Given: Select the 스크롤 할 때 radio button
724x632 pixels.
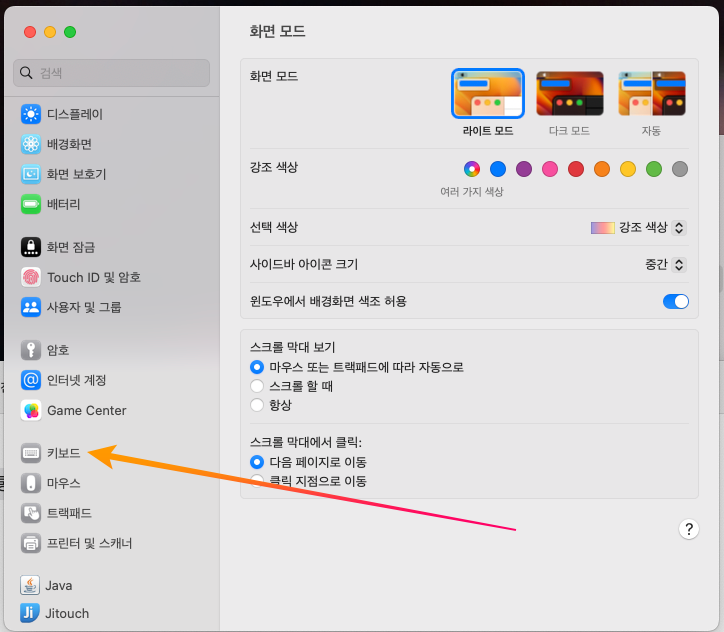Looking at the screenshot, I should [257, 386].
